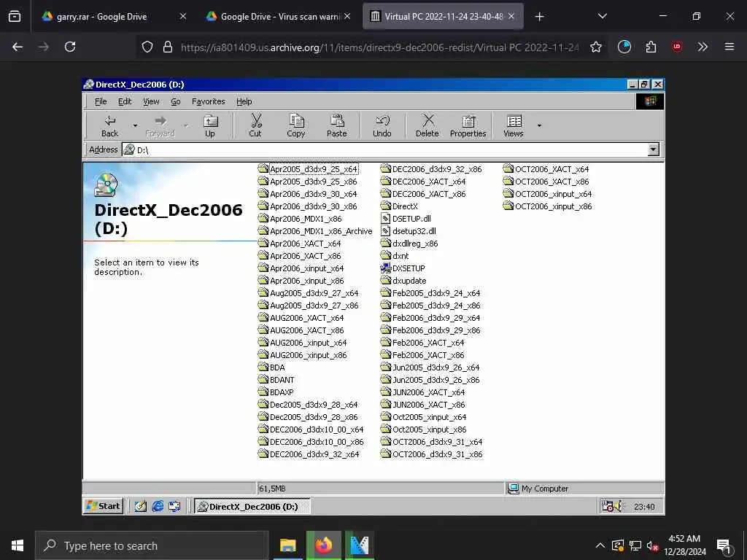Select Oct2005_xinput_x64 folder name
The height and width of the screenshot is (560, 747).
pyautogui.click(x=429, y=417)
